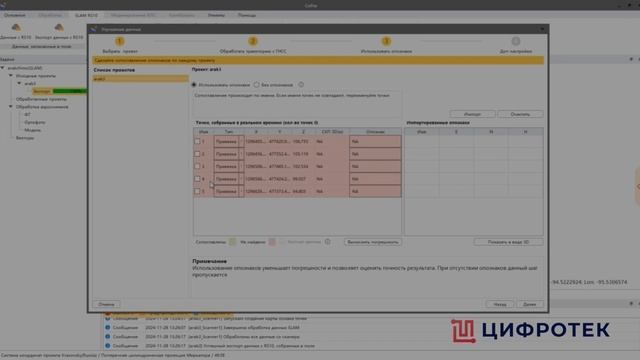Collapse the 'arak3' tree node
Image resolution: width=640 pixels, height=360 pixels.
19,83
